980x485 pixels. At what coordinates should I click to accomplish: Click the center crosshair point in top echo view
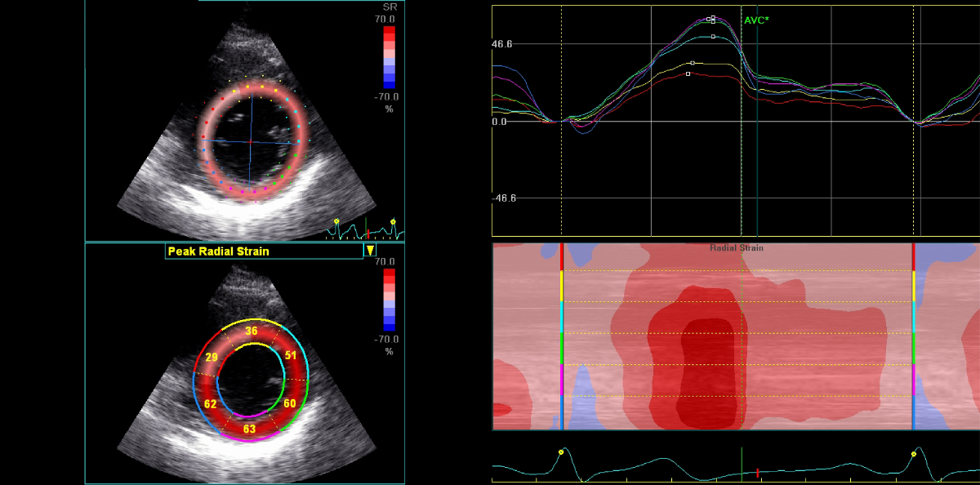[x=251, y=141]
